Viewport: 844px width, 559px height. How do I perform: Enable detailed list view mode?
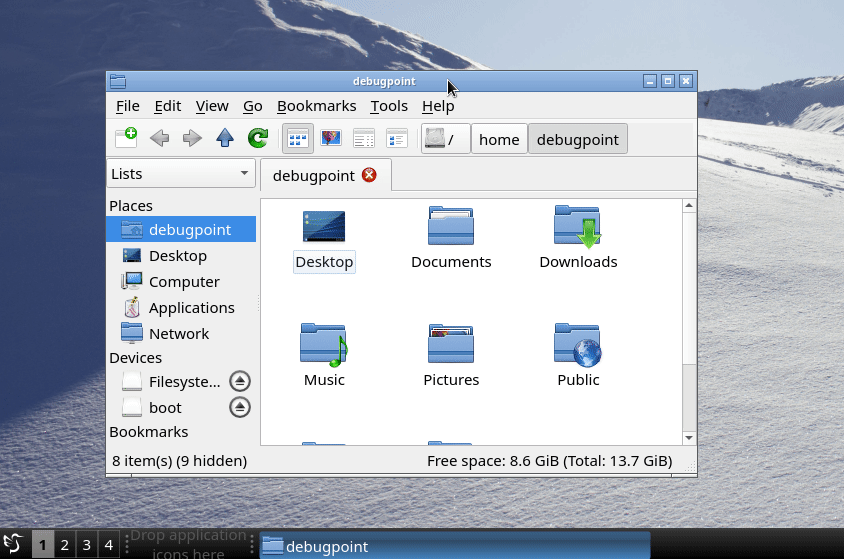pyautogui.click(x=364, y=139)
